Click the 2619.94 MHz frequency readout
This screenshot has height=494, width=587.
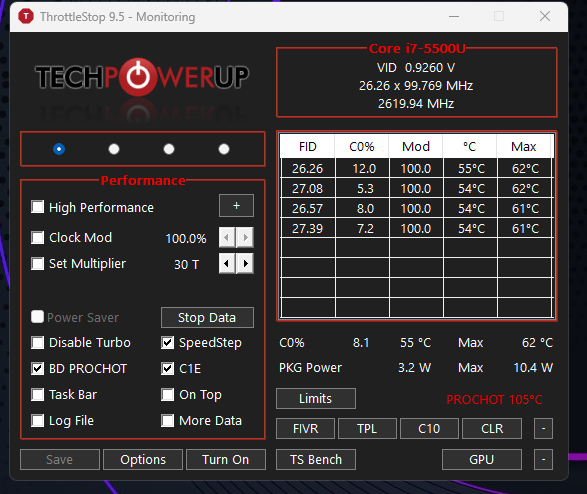(x=416, y=104)
